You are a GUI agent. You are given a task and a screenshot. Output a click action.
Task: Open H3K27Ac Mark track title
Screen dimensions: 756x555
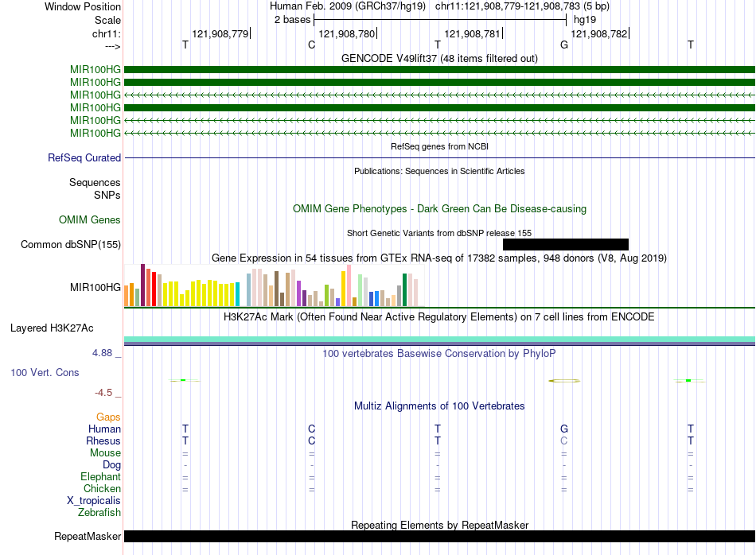point(439,316)
